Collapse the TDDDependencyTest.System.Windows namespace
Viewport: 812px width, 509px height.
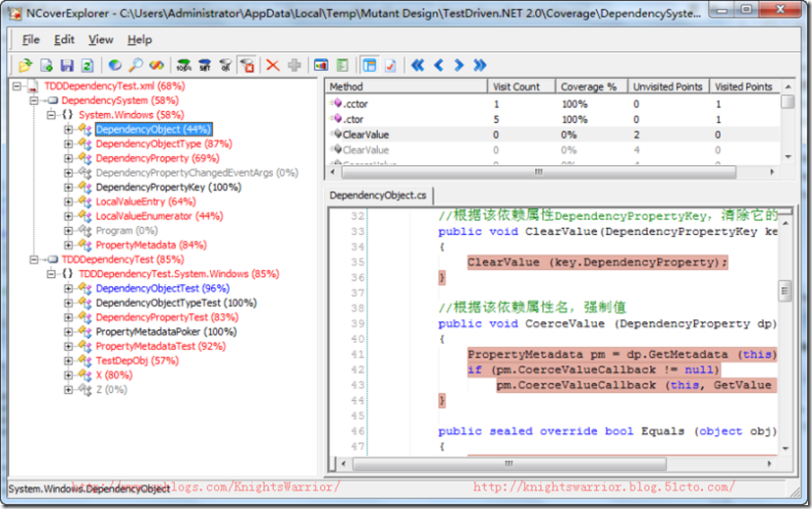(52, 274)
